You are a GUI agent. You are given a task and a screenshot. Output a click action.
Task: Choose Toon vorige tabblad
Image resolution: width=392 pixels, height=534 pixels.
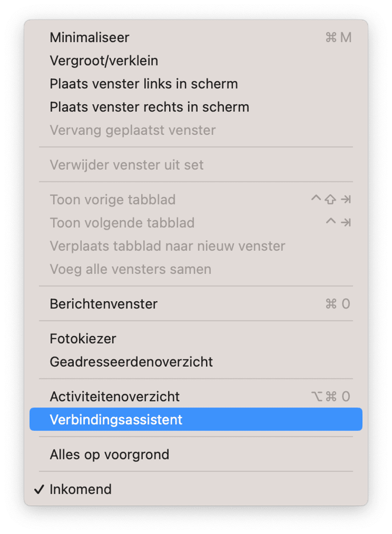[196, 200]
